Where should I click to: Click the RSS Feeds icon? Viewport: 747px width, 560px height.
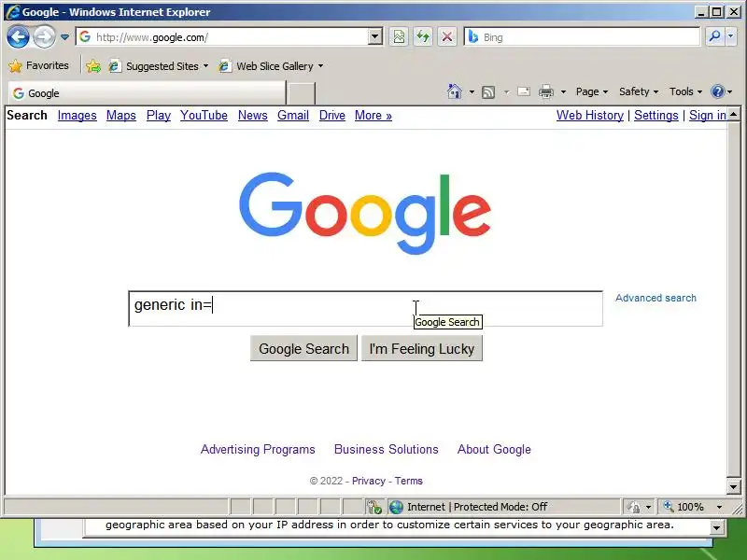tap(488, 91)
